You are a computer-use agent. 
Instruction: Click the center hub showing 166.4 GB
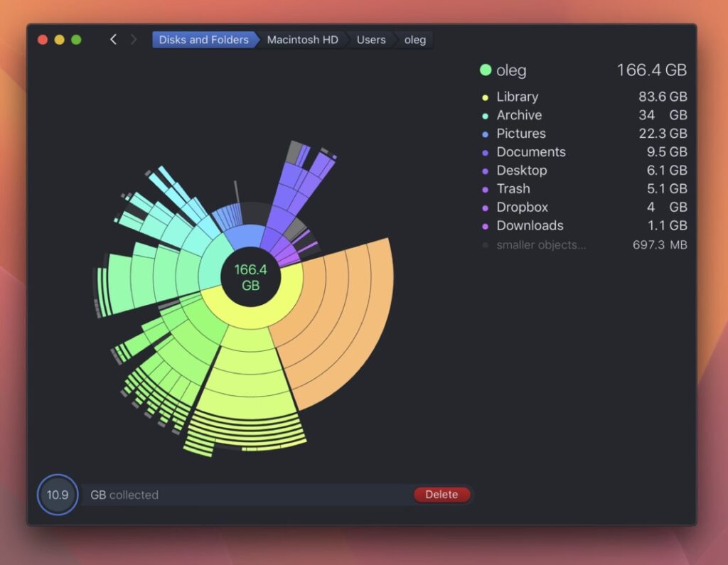coord(250,276)
